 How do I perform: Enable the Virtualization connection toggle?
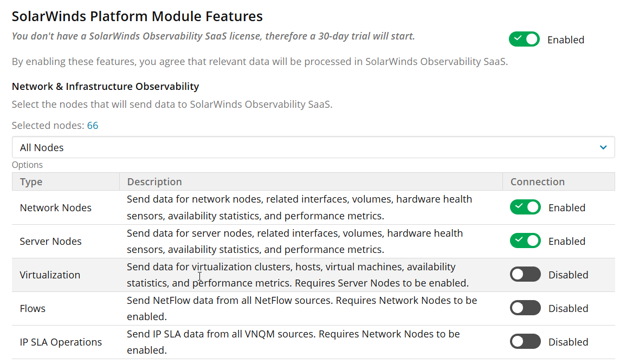[525, 275]
